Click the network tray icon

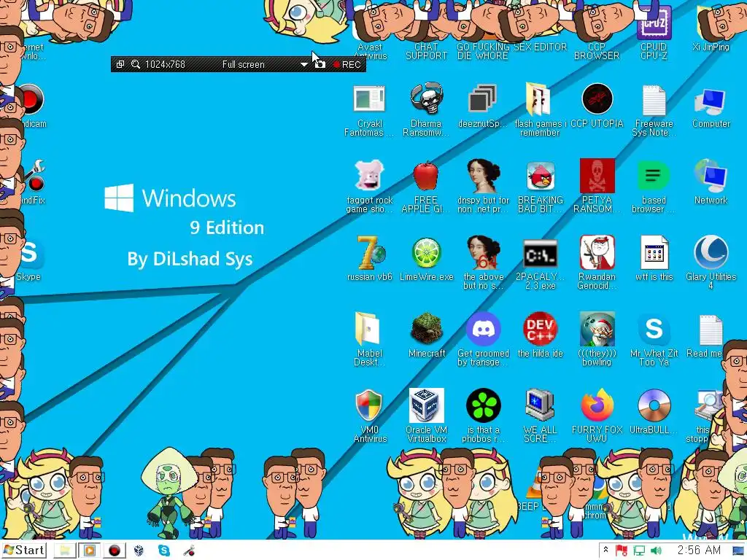click(x=638, y=551)
